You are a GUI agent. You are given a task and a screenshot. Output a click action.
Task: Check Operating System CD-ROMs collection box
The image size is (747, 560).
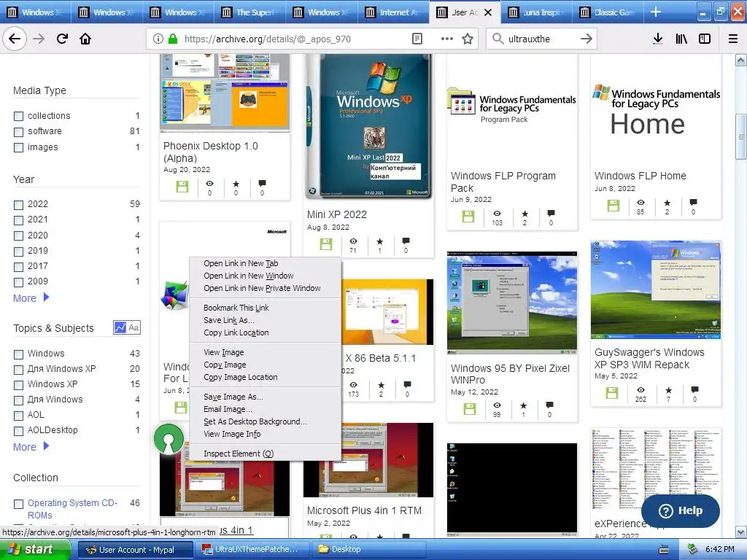tap(18, 504)
